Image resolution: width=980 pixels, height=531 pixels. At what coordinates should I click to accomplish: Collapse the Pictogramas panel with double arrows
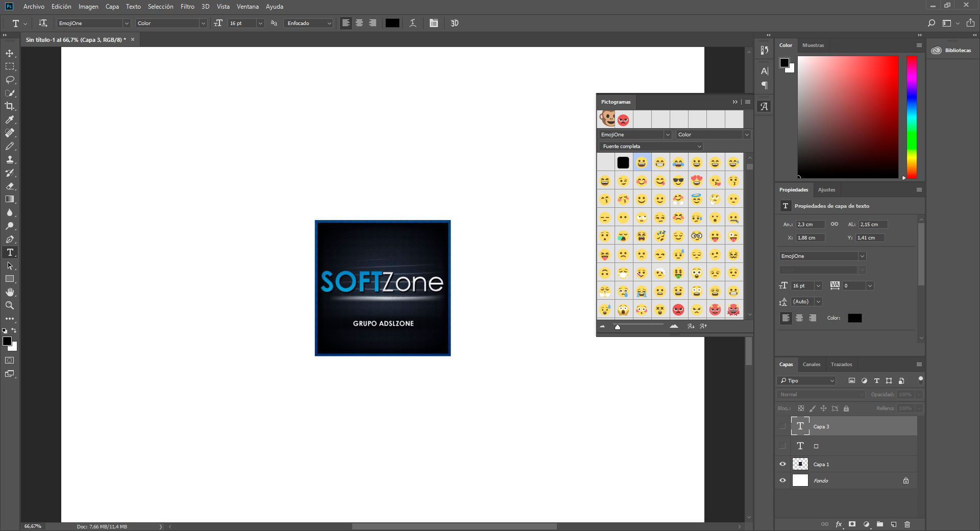pos(735,102)
